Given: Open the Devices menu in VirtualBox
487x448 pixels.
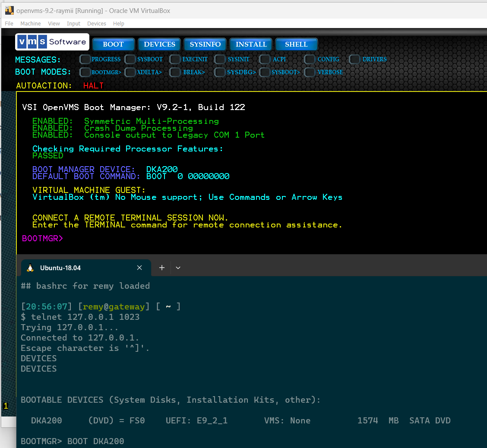Looking at the screenshot, I should (x=96, y=24).
